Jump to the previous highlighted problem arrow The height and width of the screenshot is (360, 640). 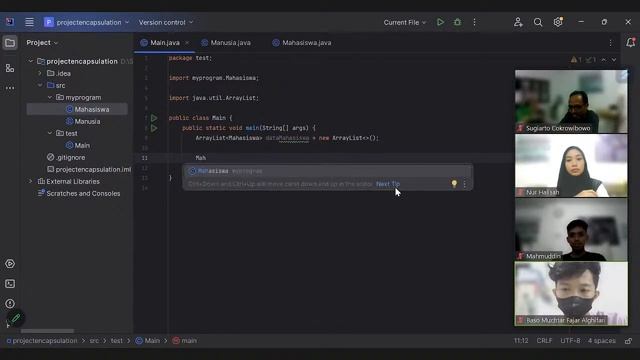[604, 60]
